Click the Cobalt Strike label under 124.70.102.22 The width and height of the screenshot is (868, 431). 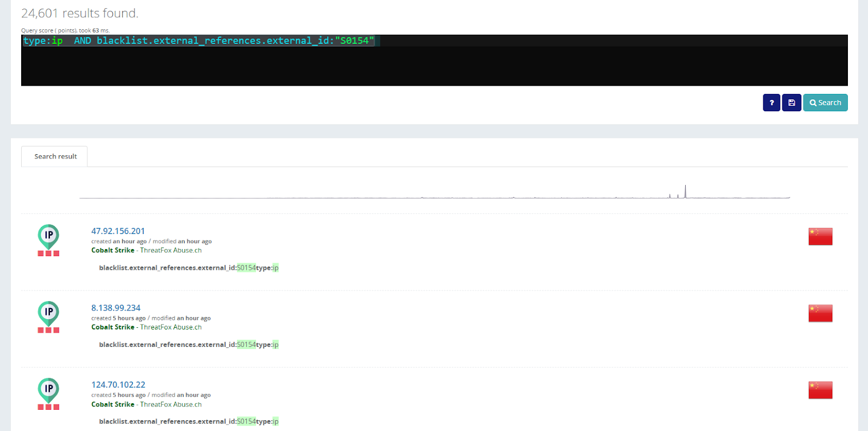[x=113, y=404]
